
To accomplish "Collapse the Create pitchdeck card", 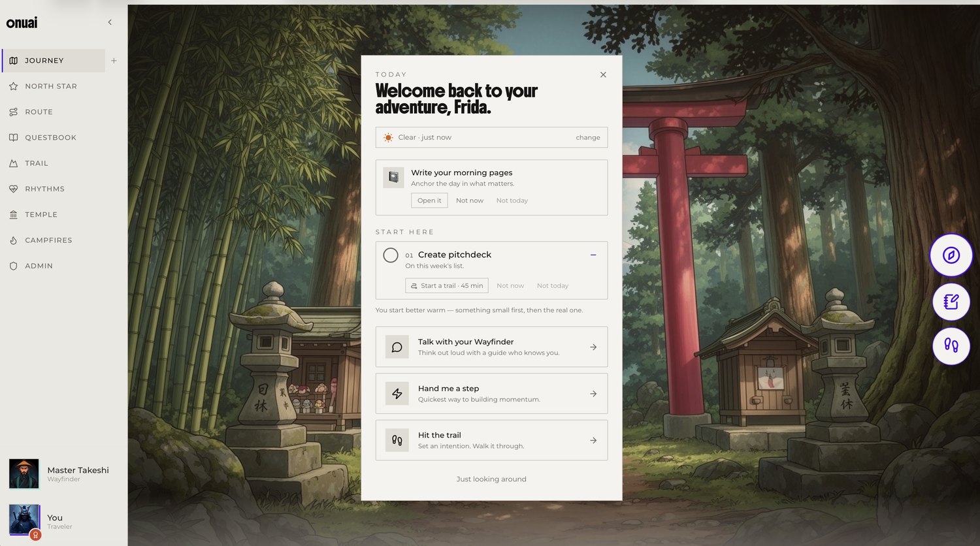I will click(593, 255).
